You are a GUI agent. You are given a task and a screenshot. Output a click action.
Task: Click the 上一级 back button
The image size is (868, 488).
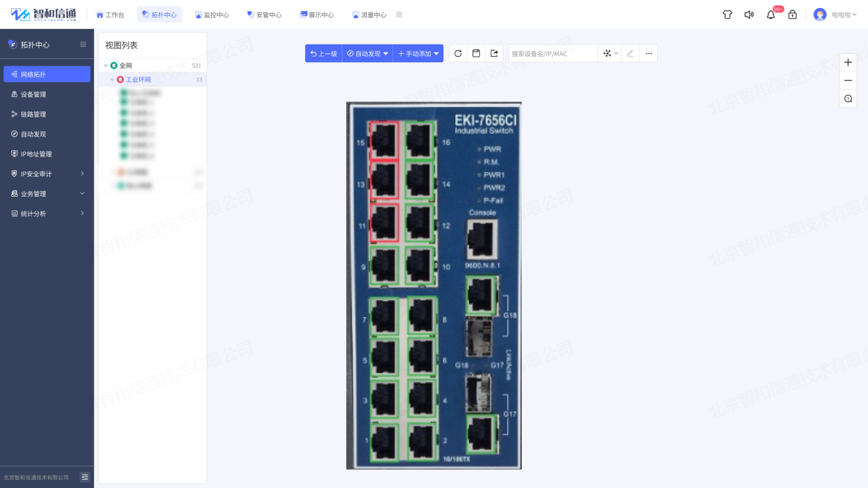coord(324,54)
